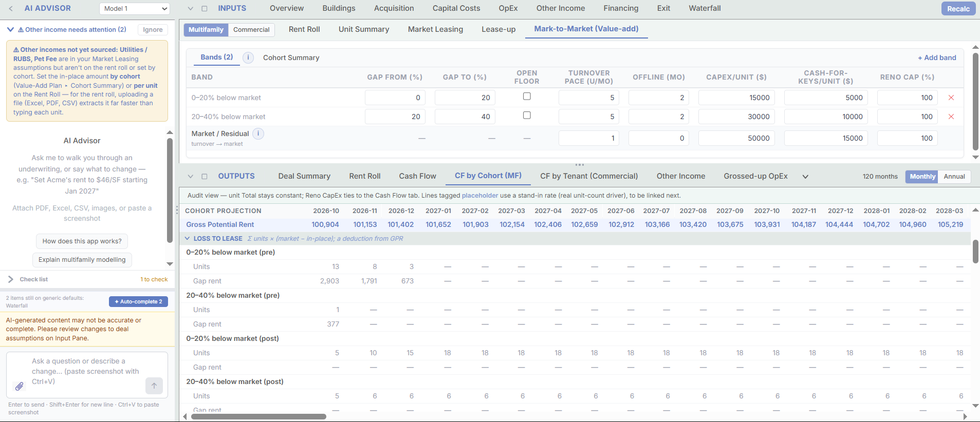The image size is (980, 422).
Task: Click the square icon beside OUTPUTS
Action: [205, 177]
